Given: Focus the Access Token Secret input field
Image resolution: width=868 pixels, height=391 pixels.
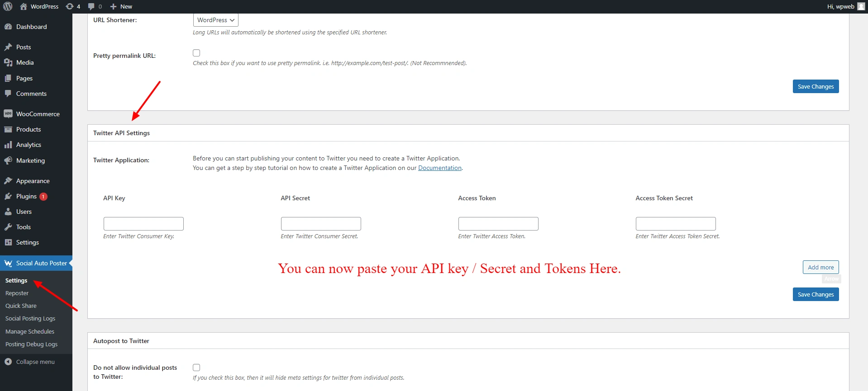Looking at the screenshot, I should click(676, 224).
